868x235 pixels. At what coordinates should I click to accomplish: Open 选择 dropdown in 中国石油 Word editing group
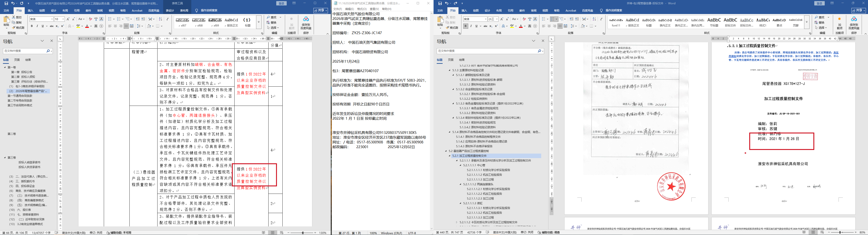click(x=273, y=28)
